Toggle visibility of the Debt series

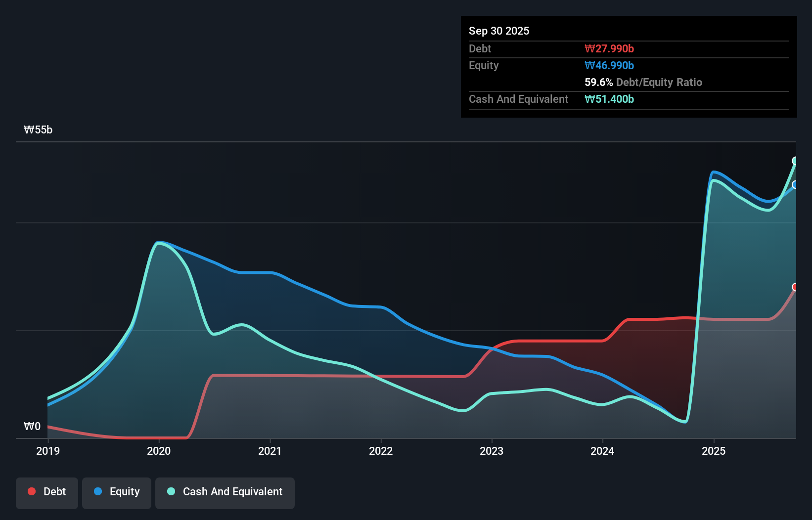click(x=47, y=491)
